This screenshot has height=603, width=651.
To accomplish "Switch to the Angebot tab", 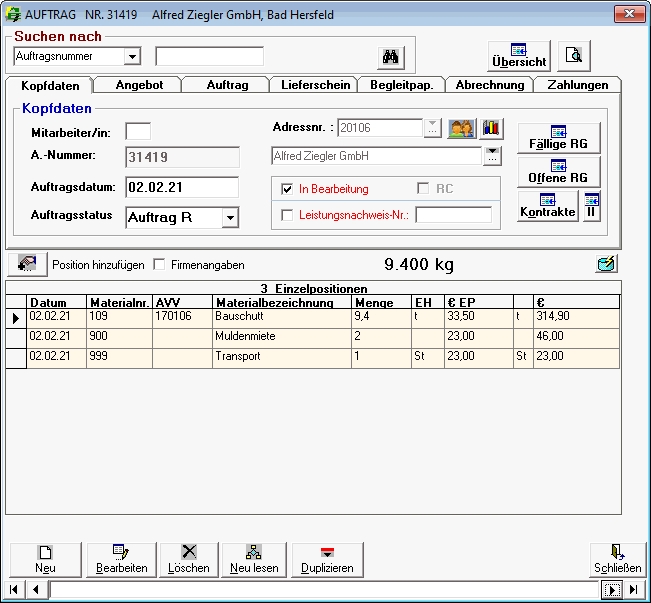I will tap(139, 85).
